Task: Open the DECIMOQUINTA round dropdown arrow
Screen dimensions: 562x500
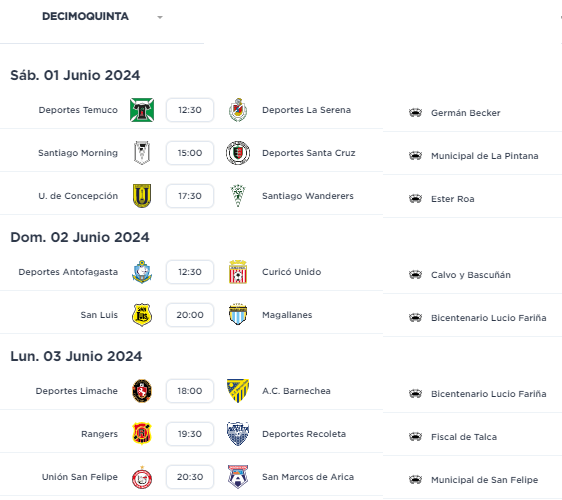Action: tap(160, 17)
